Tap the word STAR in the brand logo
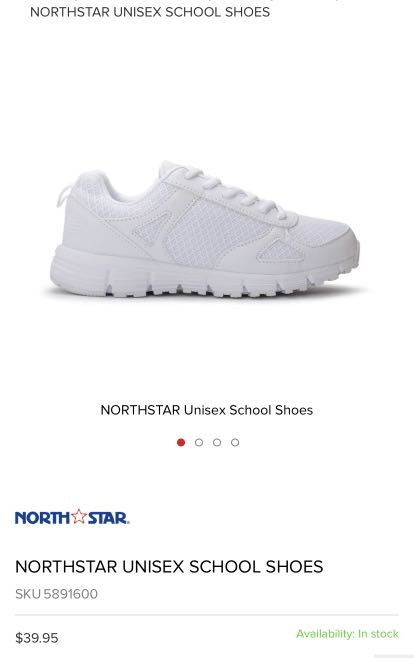Viewport: 414px width, 658px height. pos(108,518)
